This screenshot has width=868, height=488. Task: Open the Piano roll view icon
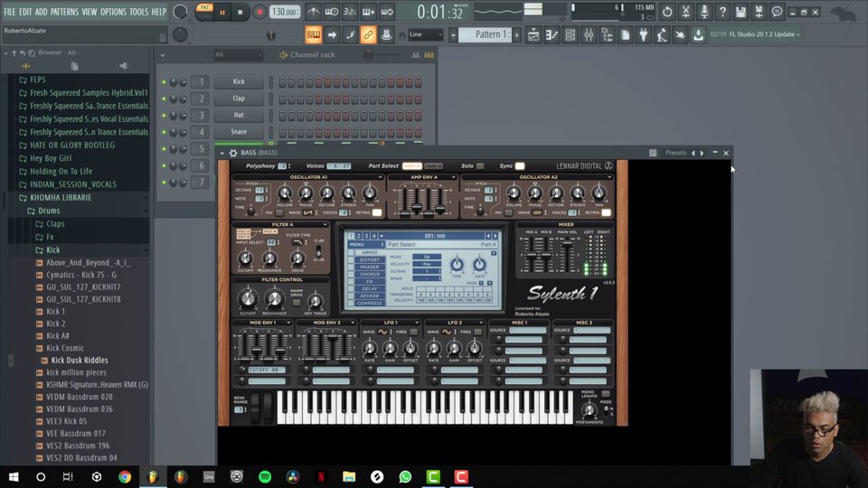552,35
